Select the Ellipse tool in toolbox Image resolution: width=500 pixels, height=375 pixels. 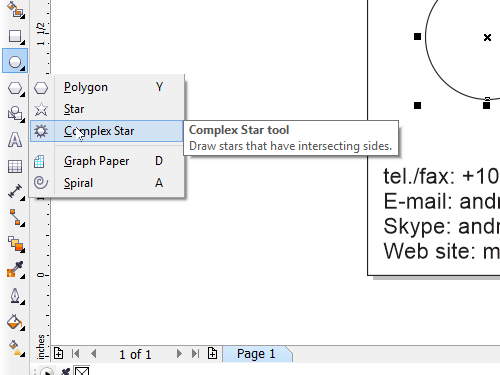(x=15, y=61)
